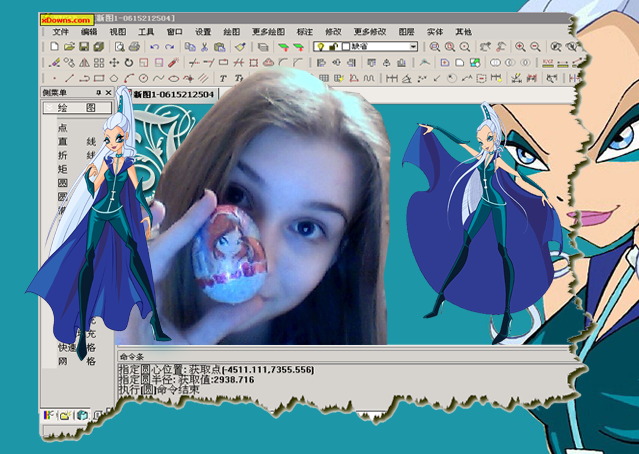The height and width of the screenshot is (454, 639).
Task: Select 矩 item in the side draw menu
Action: click(x=63, y=169)
